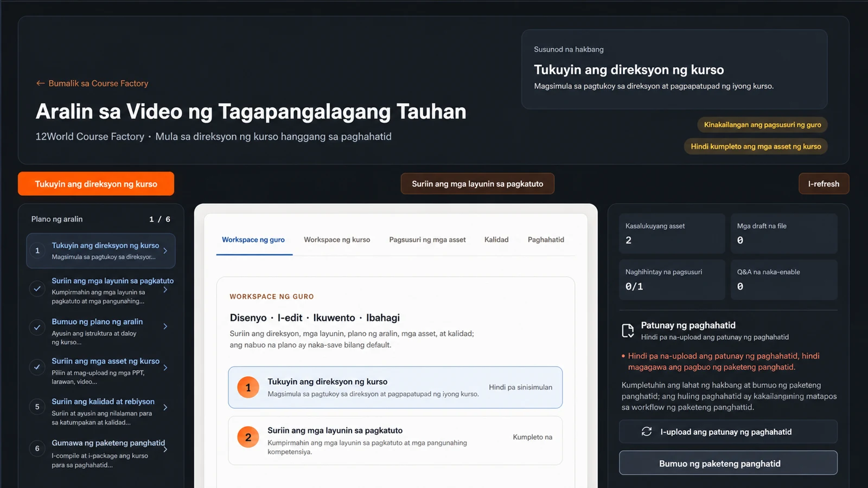868x488 pixels.
Task: Click Aralin sa Video ng Tagapangalagang Tauhan title
Action: [x=251, y=111]
